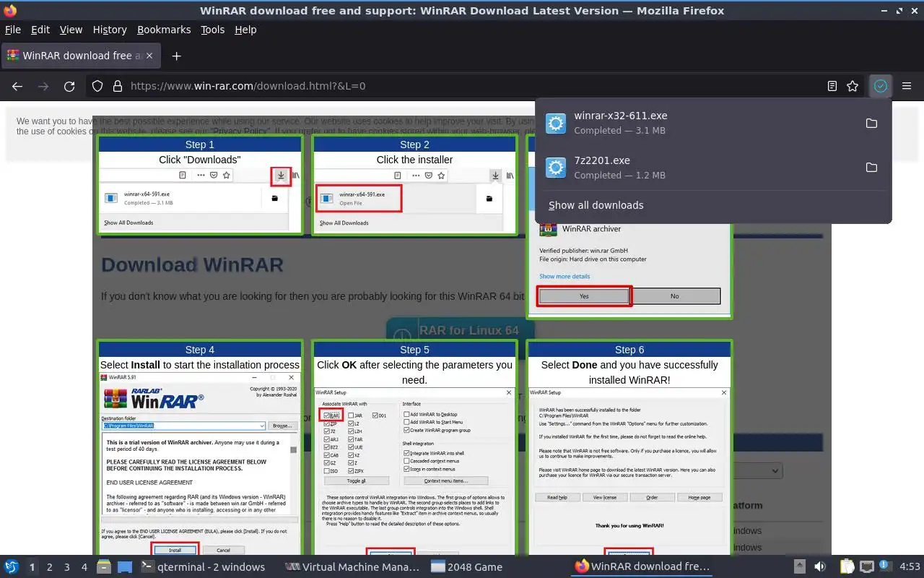
Task: Click the forward navigation arrow
Action: coord(43,86)
